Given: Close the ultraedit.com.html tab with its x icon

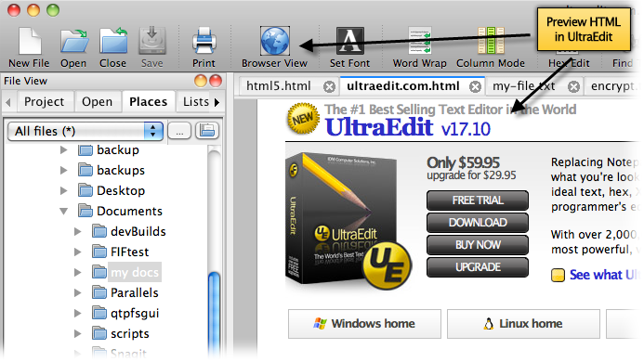Looking at the screenshot, I should tap(475, 86).
